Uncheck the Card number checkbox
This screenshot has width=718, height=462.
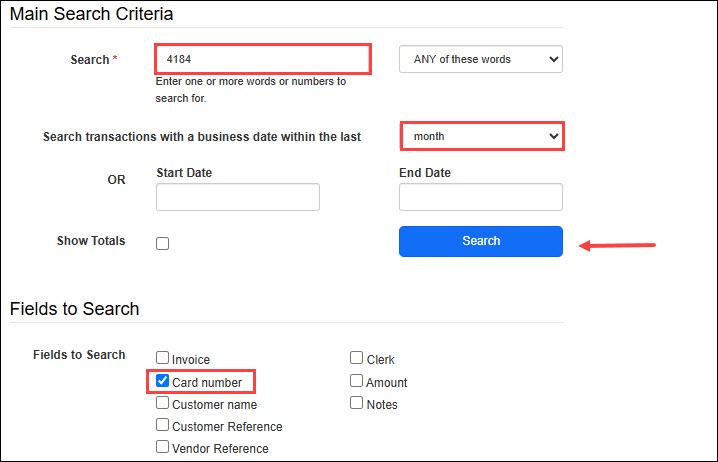click(163, 381)
